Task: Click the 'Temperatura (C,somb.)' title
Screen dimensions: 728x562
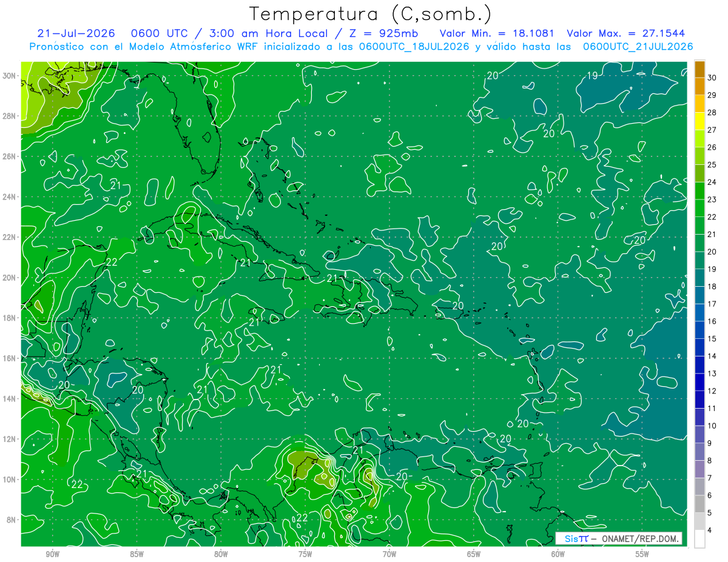Action: pos(371,14)
